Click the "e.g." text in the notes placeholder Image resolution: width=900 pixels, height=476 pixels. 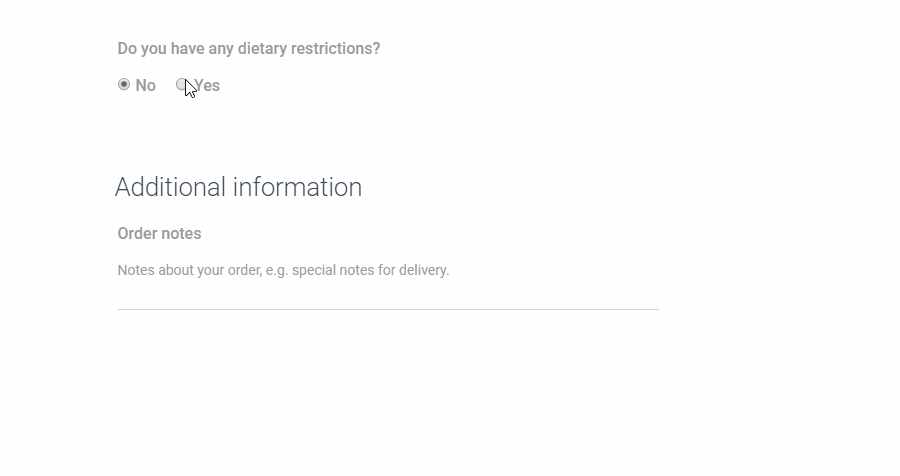pos(276,270)
